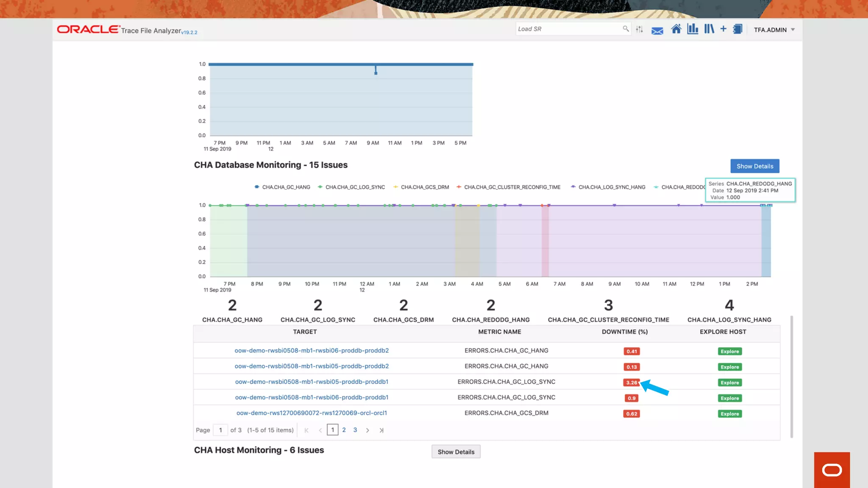868x488 pixels.
Task: Open the mail envelope icon
Action: [657, 30]
